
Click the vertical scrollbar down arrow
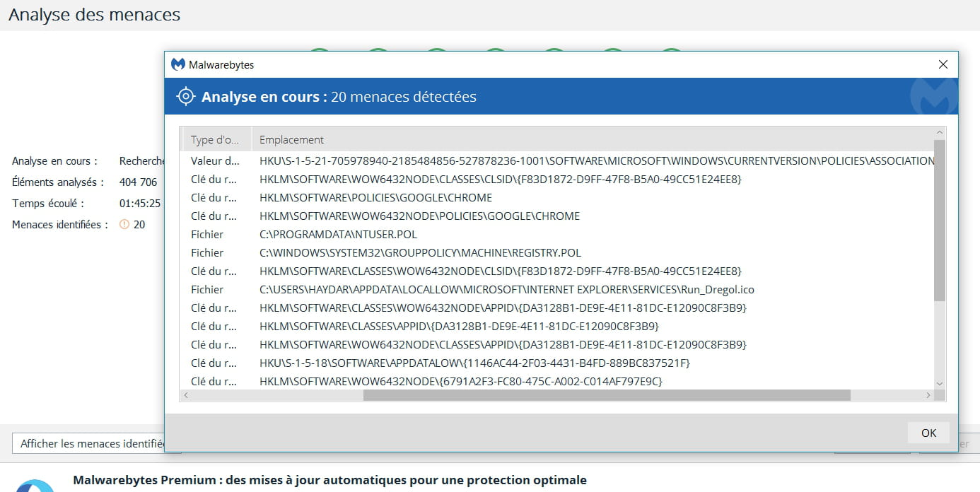click(x=940, y=382)
